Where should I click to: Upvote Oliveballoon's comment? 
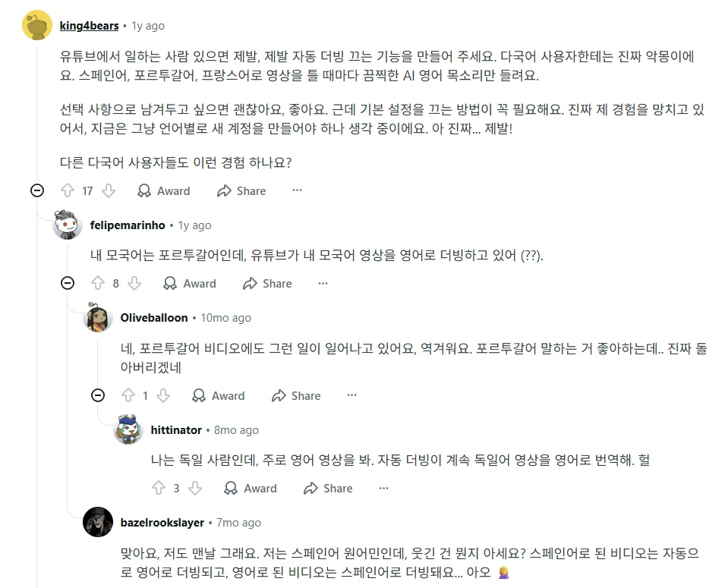[128, 396]
